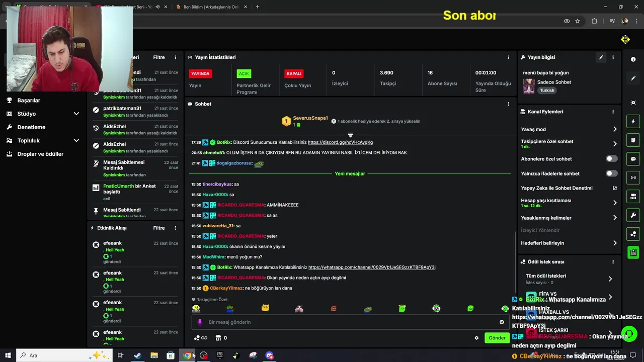Open Yayın İstatistikleri panel three-dot menu
The height and width of the screenshot is (362, 644).
click(508, 57)
